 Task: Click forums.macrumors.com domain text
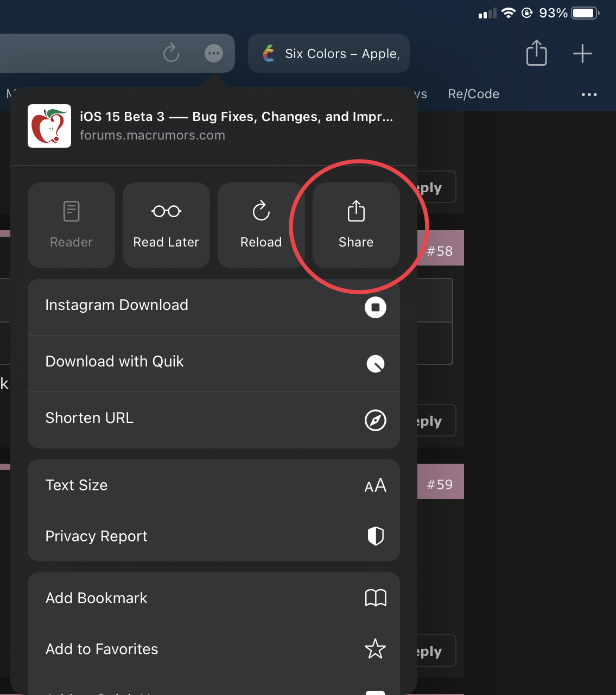coord(153,135)
